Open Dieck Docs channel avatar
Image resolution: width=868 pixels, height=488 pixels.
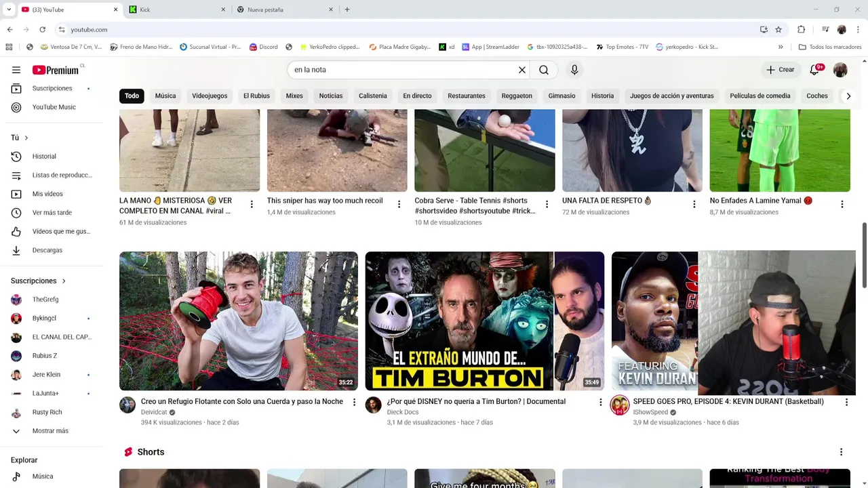click(374, 405)
